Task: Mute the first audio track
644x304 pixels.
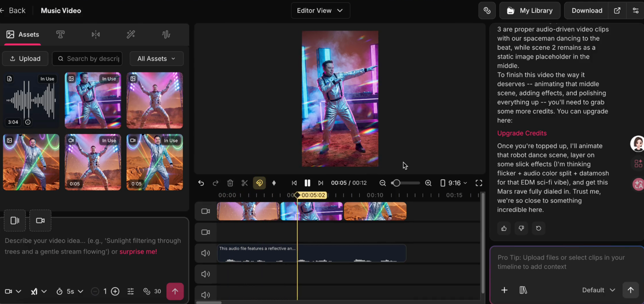Action: point(205,253)
